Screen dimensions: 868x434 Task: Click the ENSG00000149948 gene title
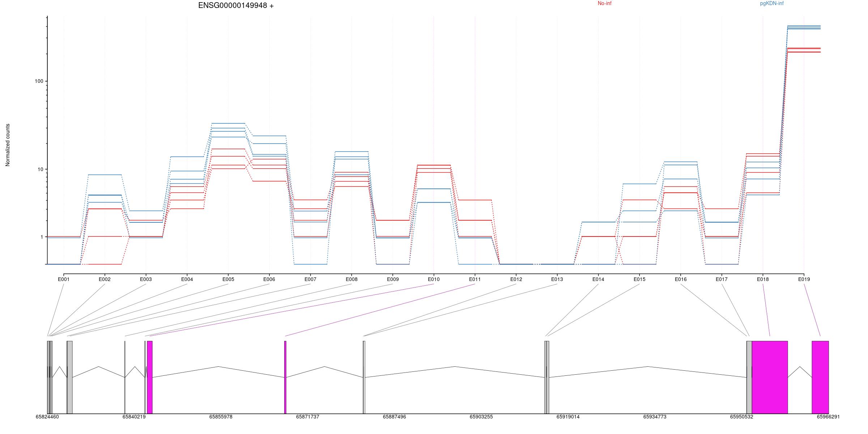tap(236, 5)
